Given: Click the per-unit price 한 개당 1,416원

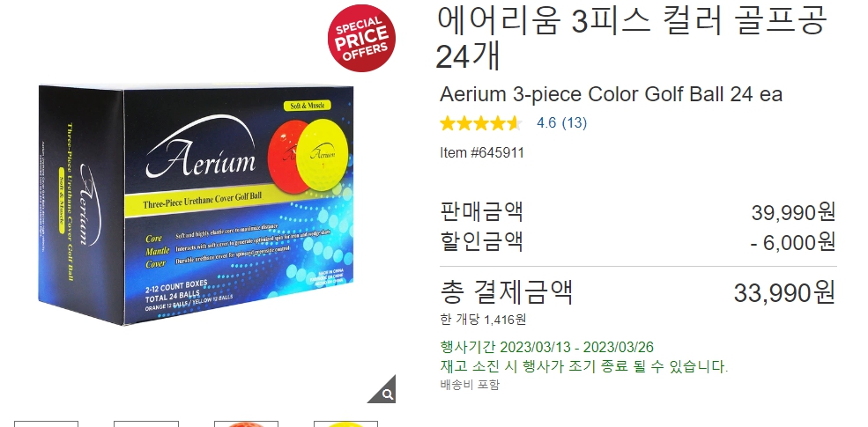Looking at the screenshot, I should pos(483,319).
